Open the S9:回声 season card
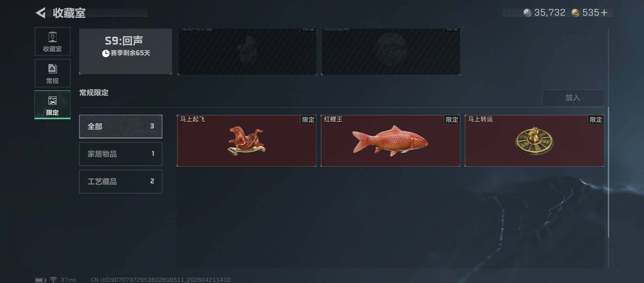This screenshot has height=283, width=644. coord(126,51)
